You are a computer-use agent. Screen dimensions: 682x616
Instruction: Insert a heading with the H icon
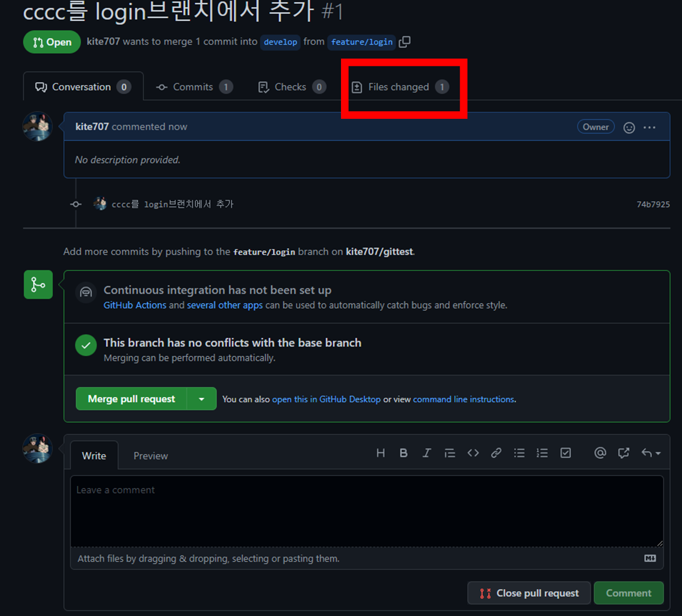[380, 453]
